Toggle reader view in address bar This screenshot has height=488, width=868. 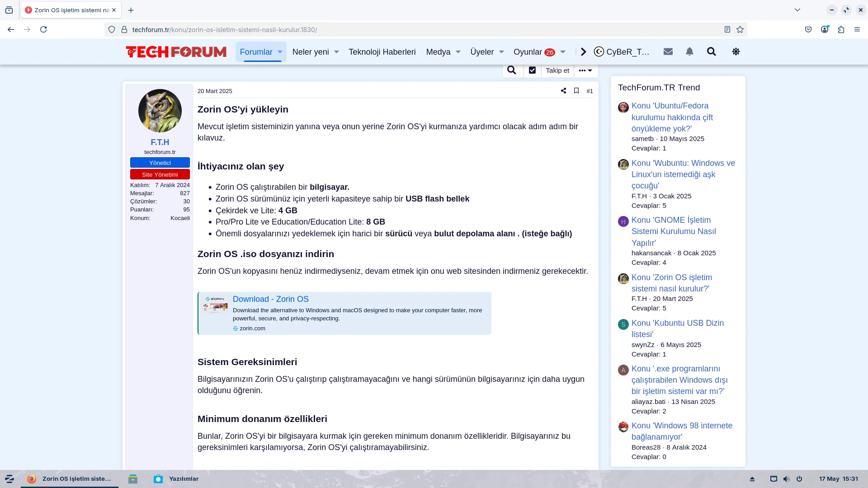pos(727,29)
